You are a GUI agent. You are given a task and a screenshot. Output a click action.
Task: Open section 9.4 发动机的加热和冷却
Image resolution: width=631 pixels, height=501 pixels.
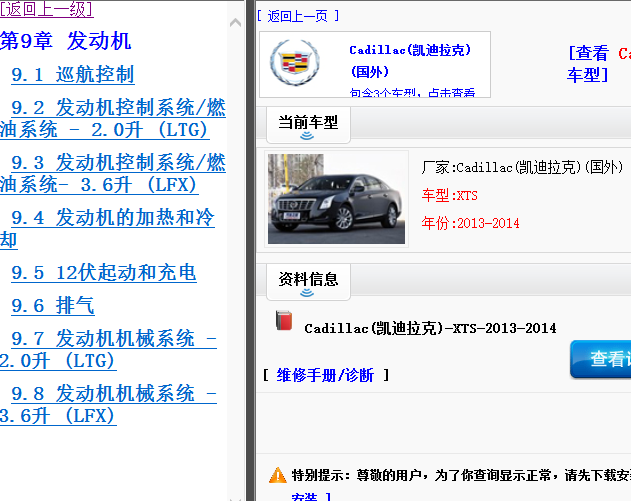point(107,229)
